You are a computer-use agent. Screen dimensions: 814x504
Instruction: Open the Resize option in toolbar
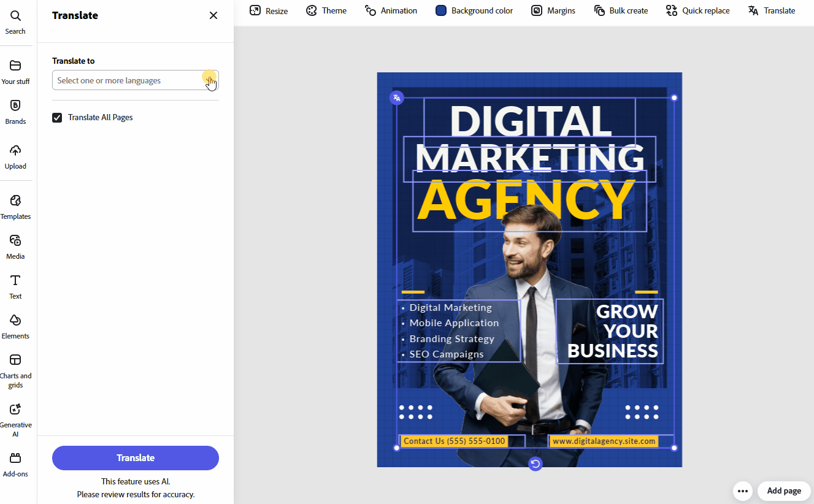pos(269,10)
